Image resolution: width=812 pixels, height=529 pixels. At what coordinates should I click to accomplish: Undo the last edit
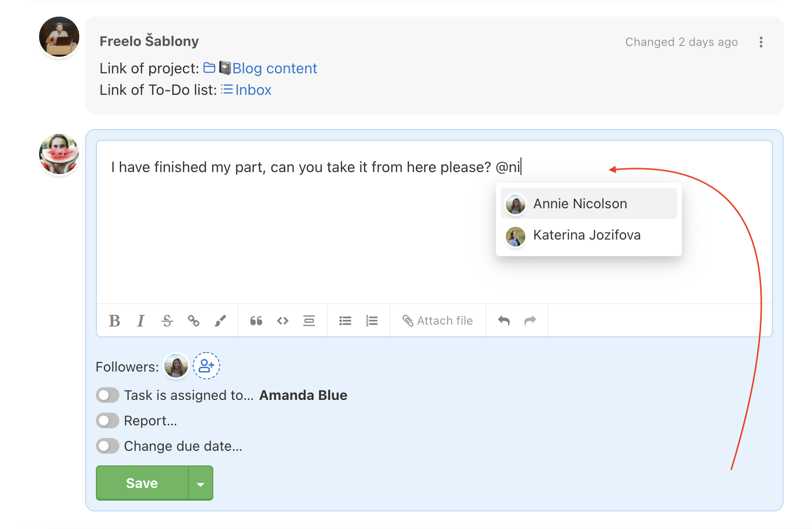click(504, 321)
